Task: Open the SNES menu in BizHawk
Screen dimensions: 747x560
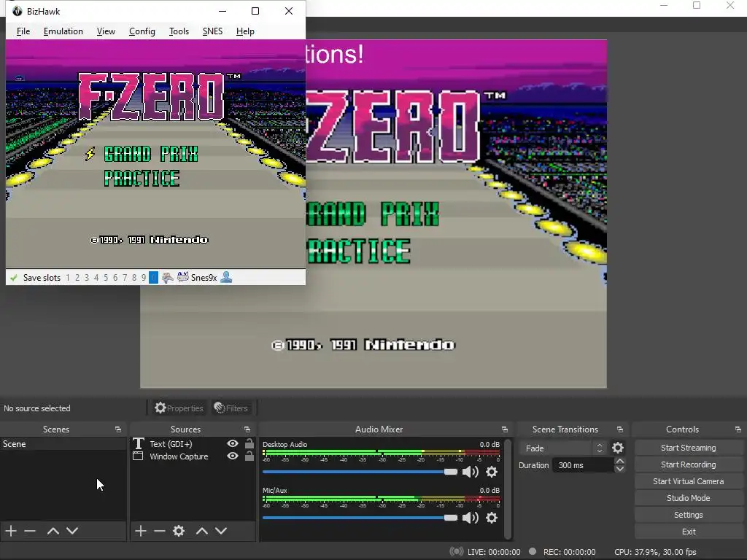Action: click(x=212, y=31)
